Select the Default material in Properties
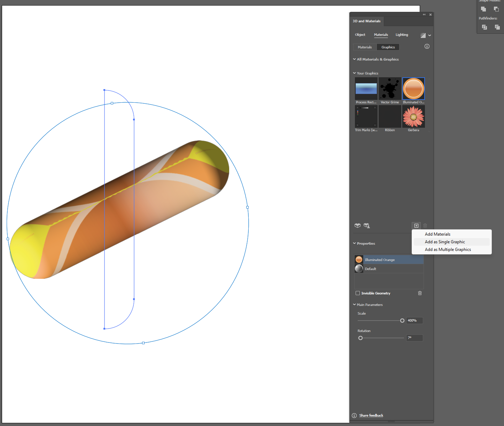Image resolution: width=504 pixels, height=426 pixels. 370,268
